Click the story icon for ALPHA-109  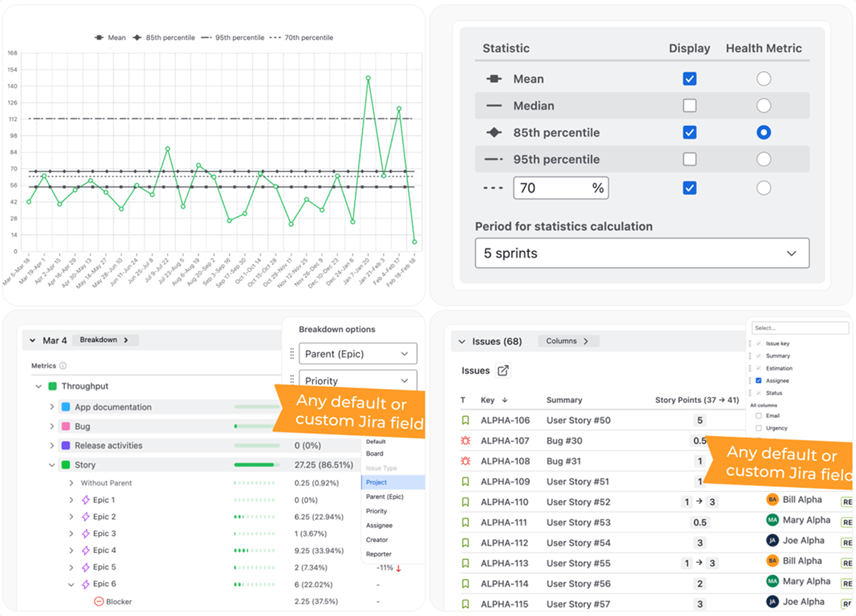coord(466,481)
